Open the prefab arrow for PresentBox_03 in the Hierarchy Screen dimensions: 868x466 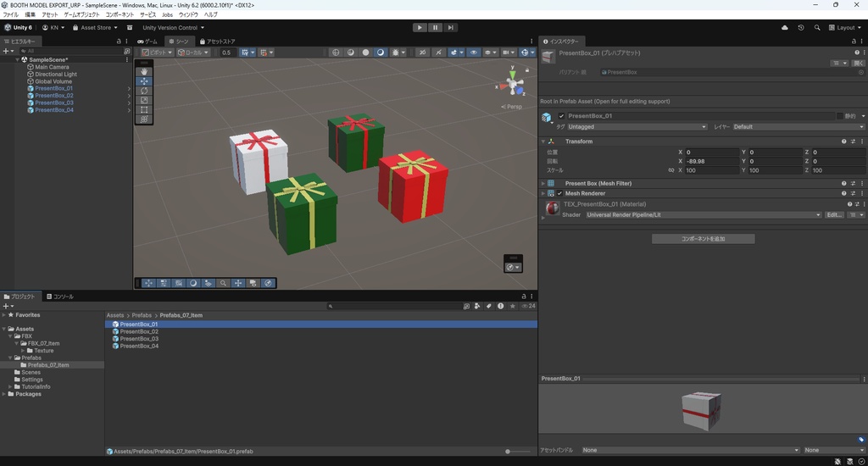point(129,103)
